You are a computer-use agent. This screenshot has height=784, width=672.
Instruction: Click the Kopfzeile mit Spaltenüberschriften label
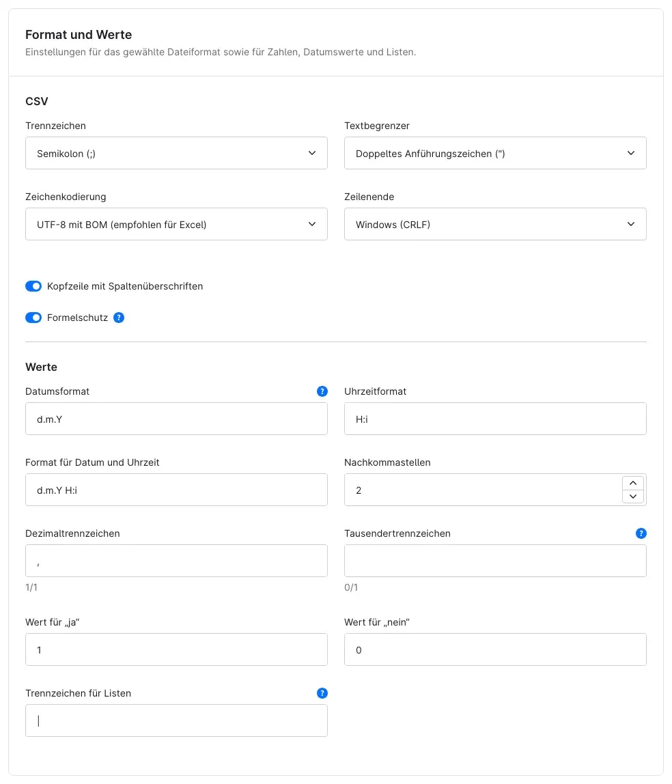coord(125,286)
